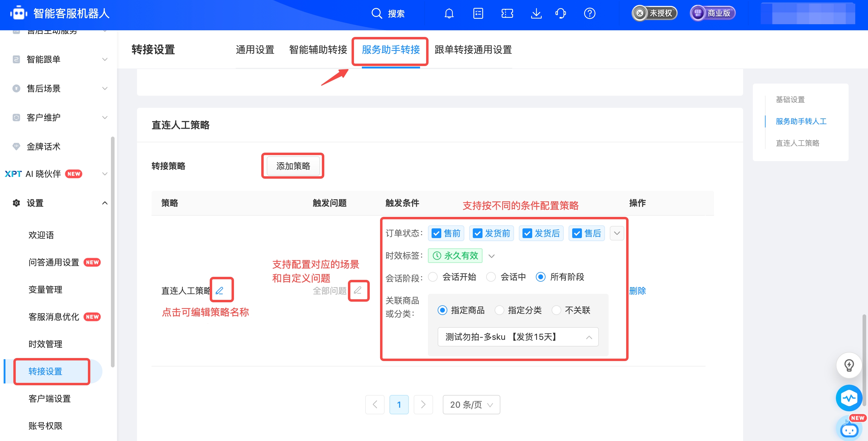
Task: Select 会话中 radio button
Action: pos(491,277)
